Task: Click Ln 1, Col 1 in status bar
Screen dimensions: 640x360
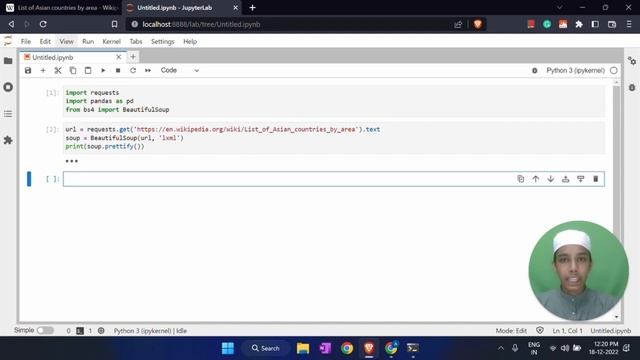Action: [x=567, y=331]
